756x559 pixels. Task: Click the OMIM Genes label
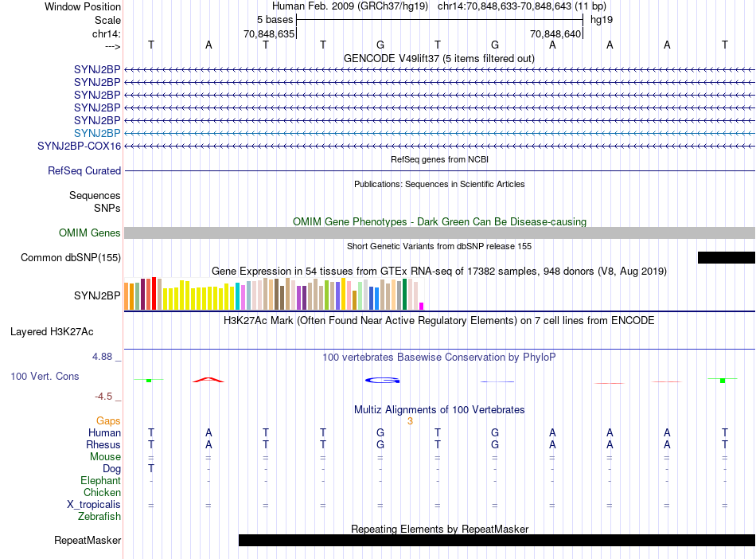90,233
